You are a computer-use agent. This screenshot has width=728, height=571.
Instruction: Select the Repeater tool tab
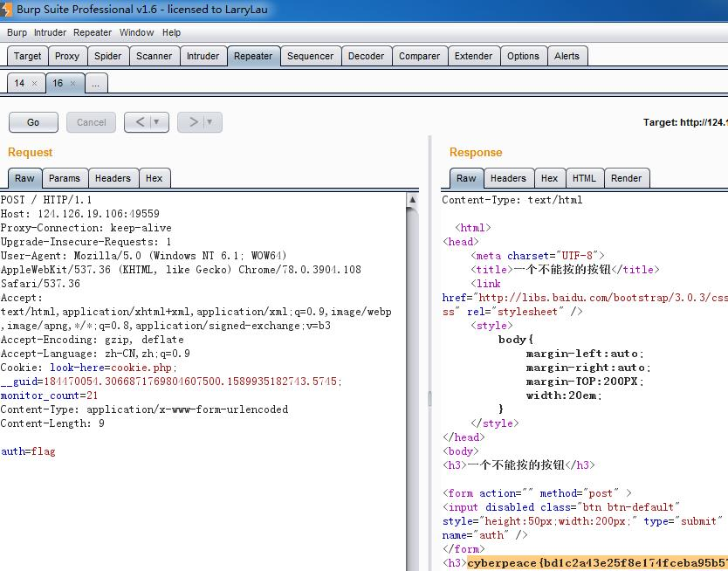pos(253,56)
